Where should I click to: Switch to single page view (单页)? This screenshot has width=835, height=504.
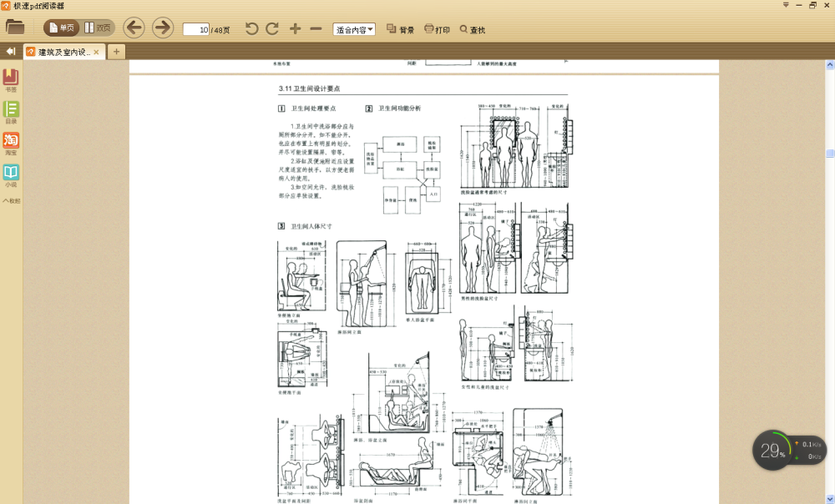pos(61,28)
